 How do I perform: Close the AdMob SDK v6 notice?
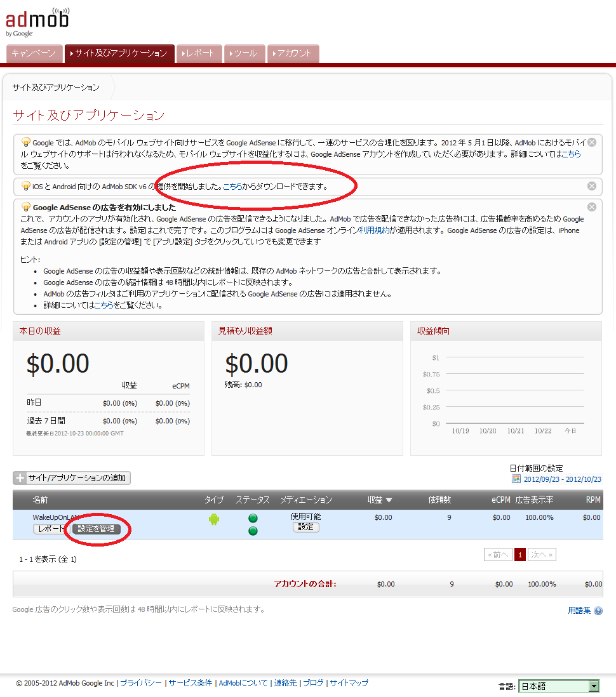click(x=592, y=186)
